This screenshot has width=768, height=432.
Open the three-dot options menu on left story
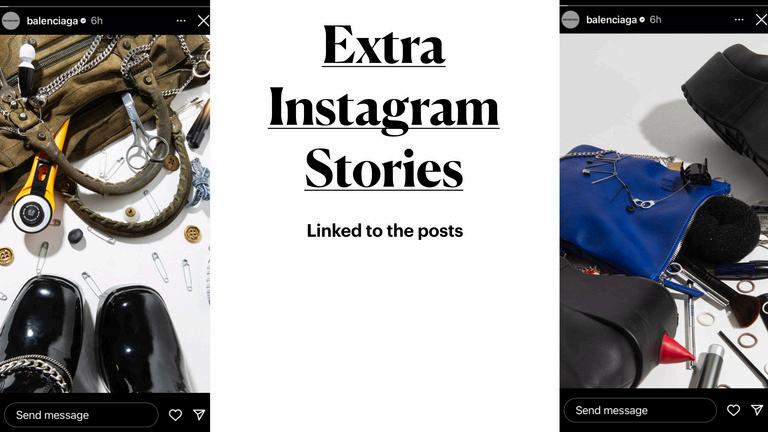[x=181, y=21]
